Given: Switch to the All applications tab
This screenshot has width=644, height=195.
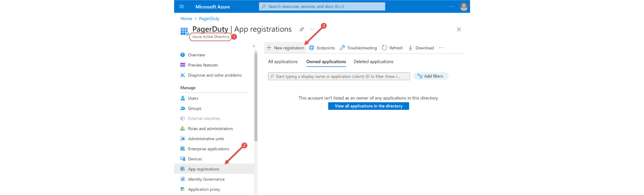Looking at the screenshot, I should click(x=283, y=61).
